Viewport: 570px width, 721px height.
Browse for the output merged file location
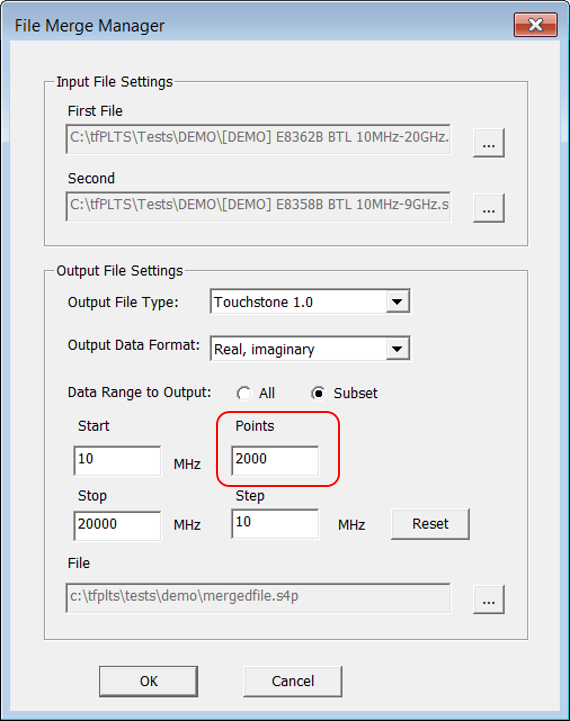[x=489, y=600]
